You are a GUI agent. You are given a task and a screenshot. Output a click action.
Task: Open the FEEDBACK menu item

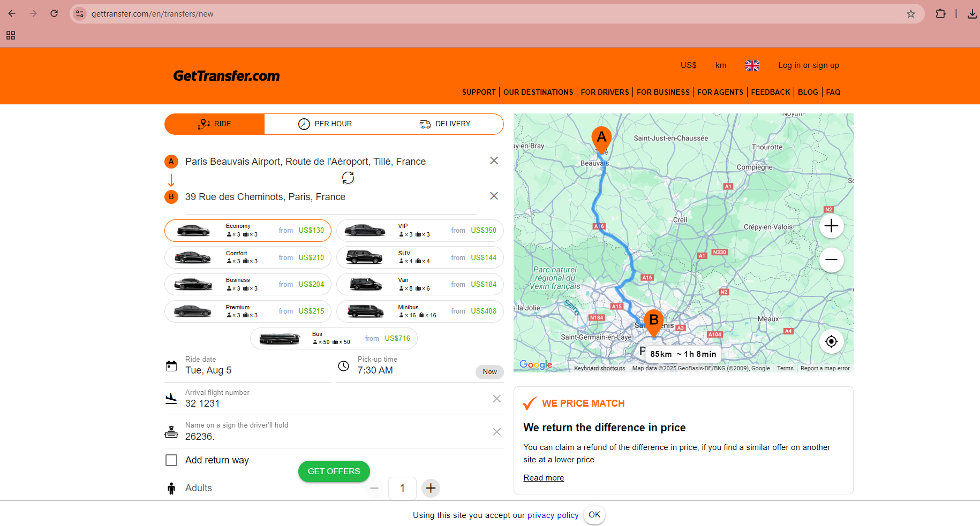770,92
